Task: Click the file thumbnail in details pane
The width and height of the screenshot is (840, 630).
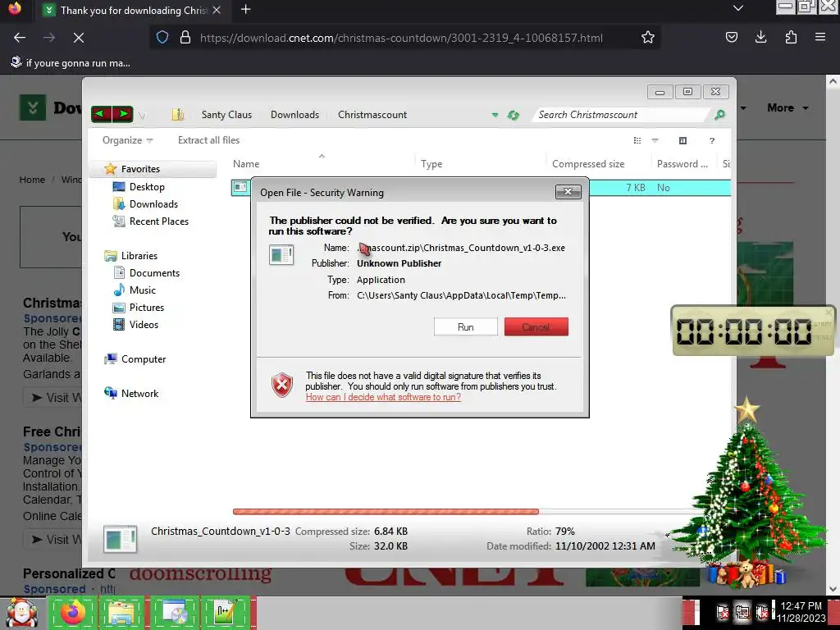Action: tap(121, 539)
